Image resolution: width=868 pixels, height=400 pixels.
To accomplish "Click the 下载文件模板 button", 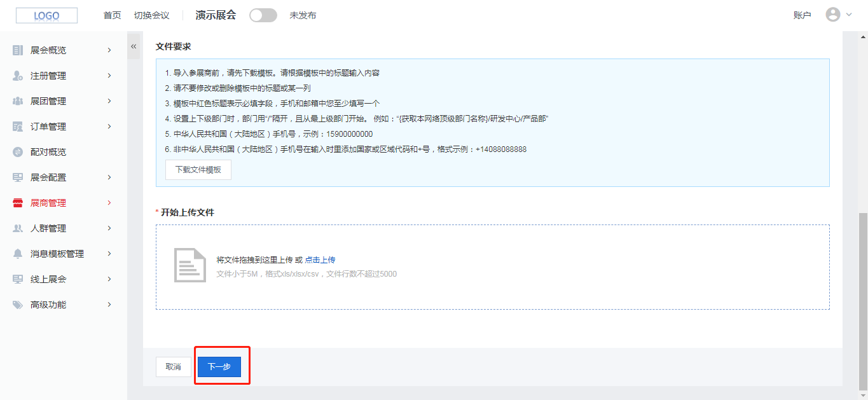I will click(x=198, y=170).
